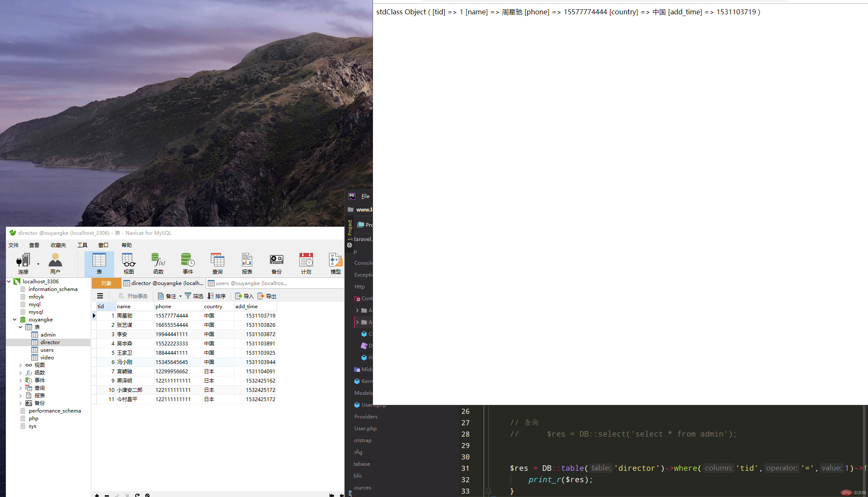Viewport: 868px width, 497px height.
Task: Open the 1: Project tool window tab
Action: (x=350, y=230)
